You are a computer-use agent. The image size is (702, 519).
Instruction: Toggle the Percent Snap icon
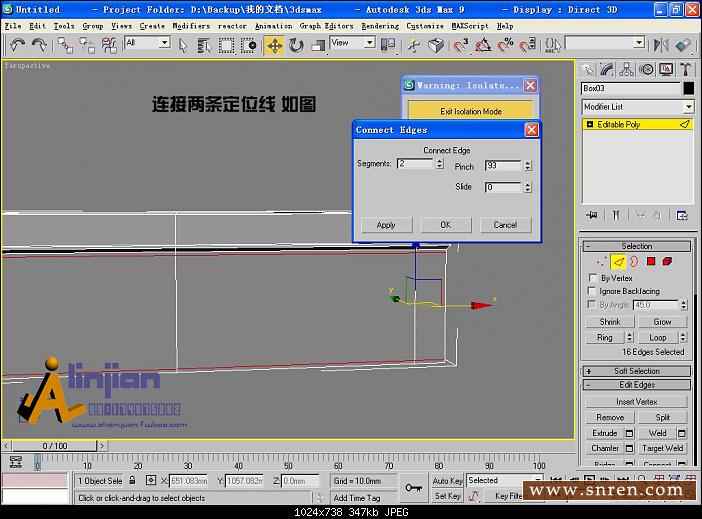(505, 45)
